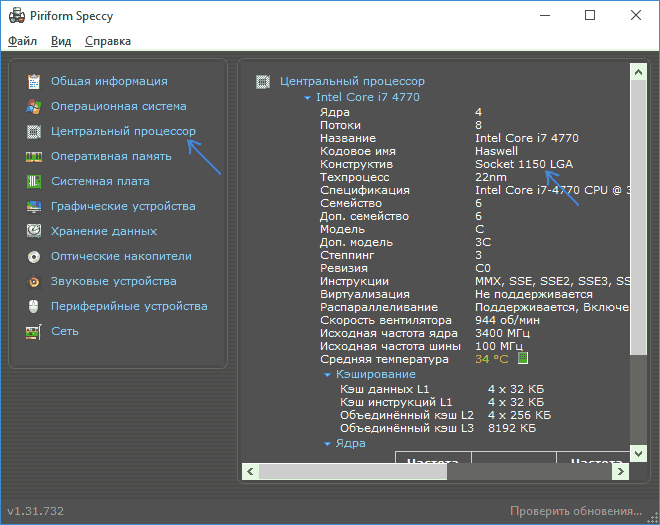Image resolution: width=660 pixels, height=525 pixels.
Task: Click the 100 МГц bus frequency value
Action: 499,346
